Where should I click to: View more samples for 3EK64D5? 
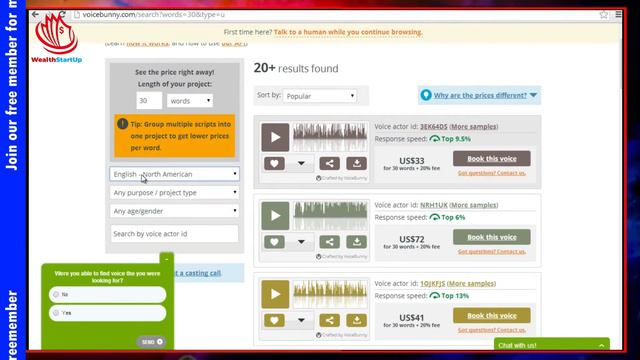click(x=473, y=127)
